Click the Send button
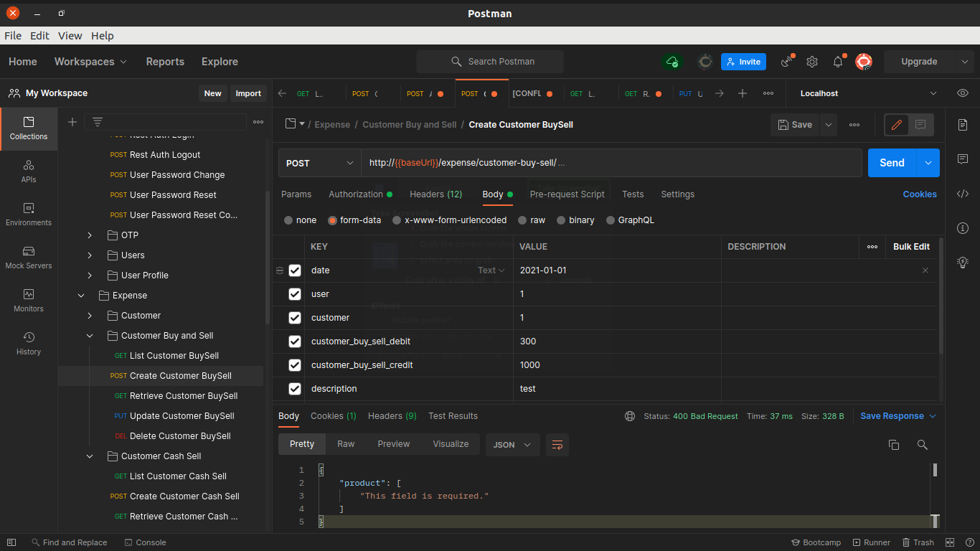Image resolution: width=980 pixels, height=551 pixels. click(892, 163)
